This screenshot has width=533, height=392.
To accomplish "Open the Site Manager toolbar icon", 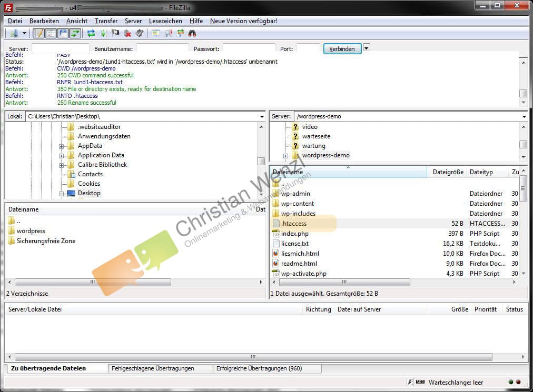I will [14, 33].
